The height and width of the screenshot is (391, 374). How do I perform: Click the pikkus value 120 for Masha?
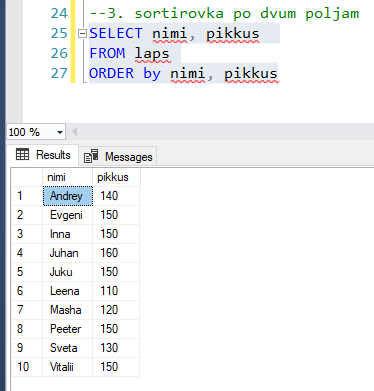point(116,310)
